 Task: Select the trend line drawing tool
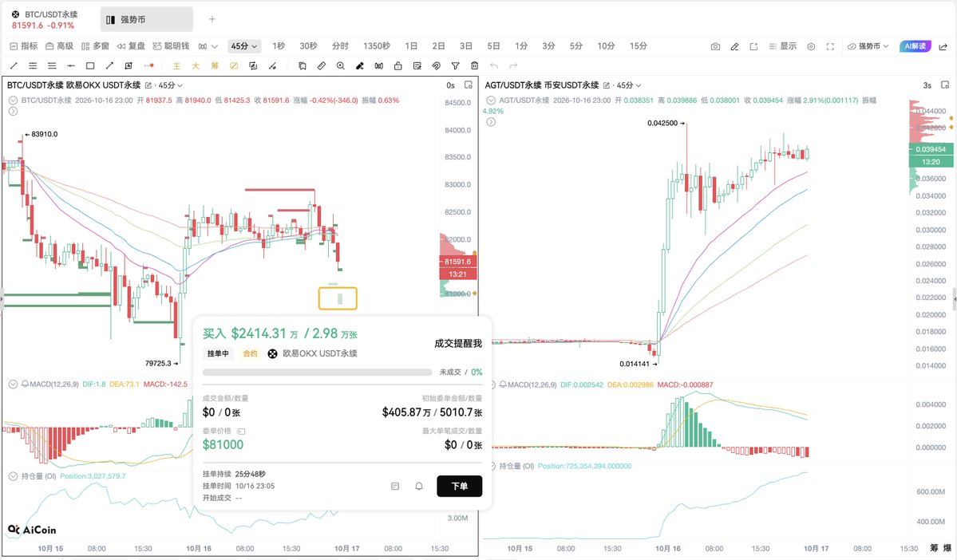point(14,66)
